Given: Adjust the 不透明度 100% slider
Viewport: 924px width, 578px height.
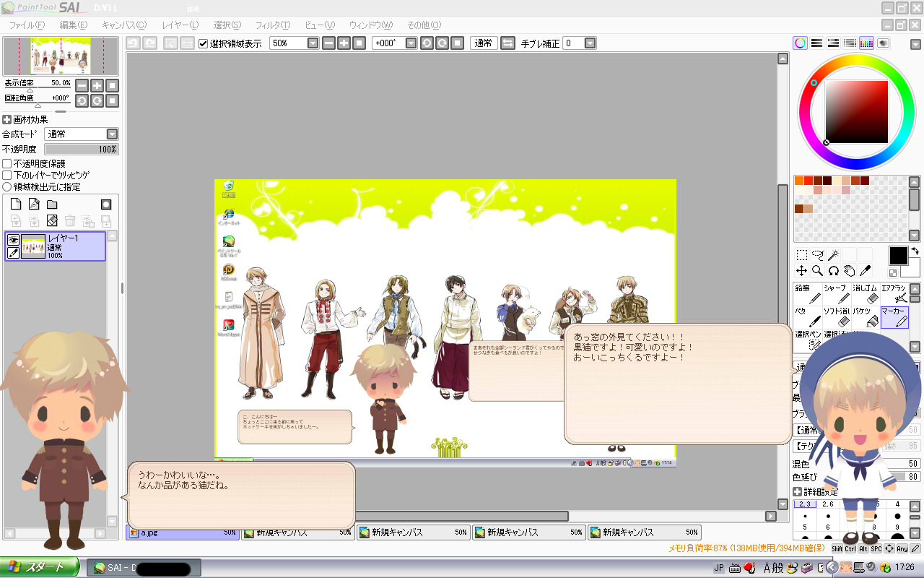Looking at the screenshot, I should 82,149.
